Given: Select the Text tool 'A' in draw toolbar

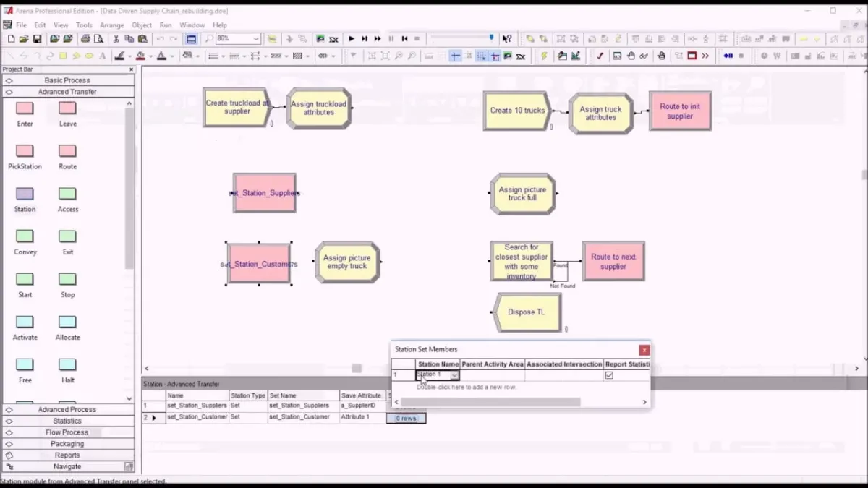Looking at the screenshot, I should click(x=102, y=56).
